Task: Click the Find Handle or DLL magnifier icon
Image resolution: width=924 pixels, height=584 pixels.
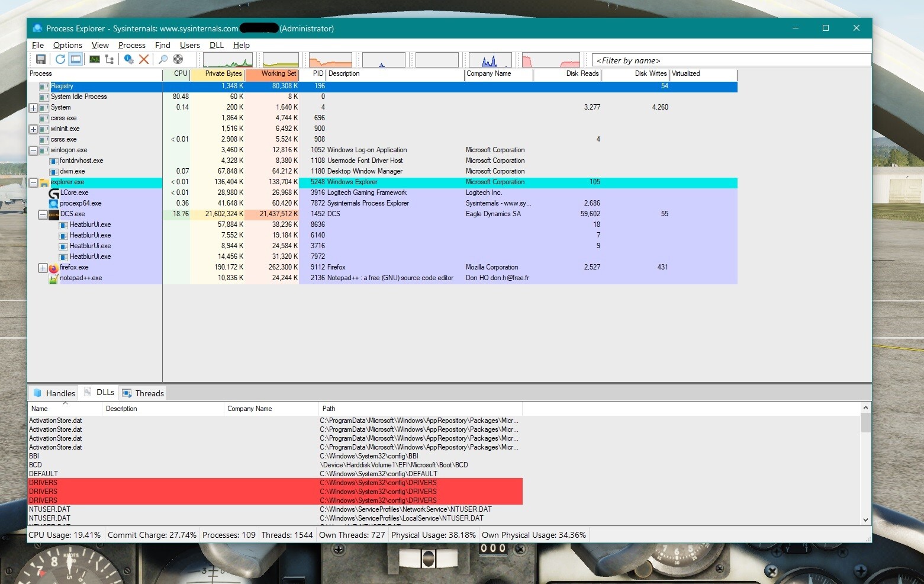Action: coord(163,59)
